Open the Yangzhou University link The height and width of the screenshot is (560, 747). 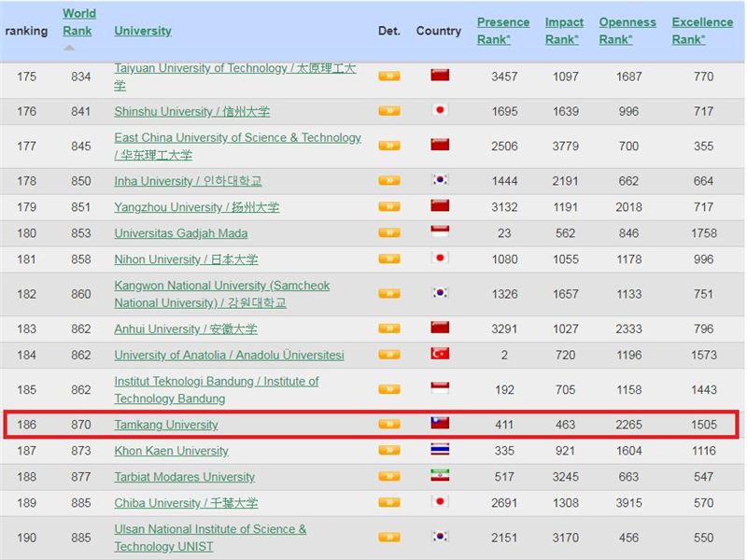click(196, 207)
